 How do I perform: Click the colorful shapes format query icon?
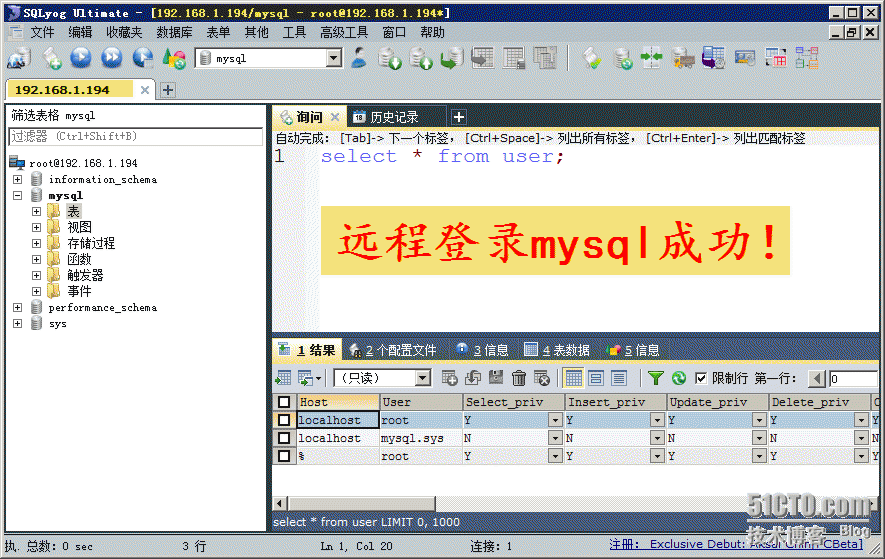[174, 58]
